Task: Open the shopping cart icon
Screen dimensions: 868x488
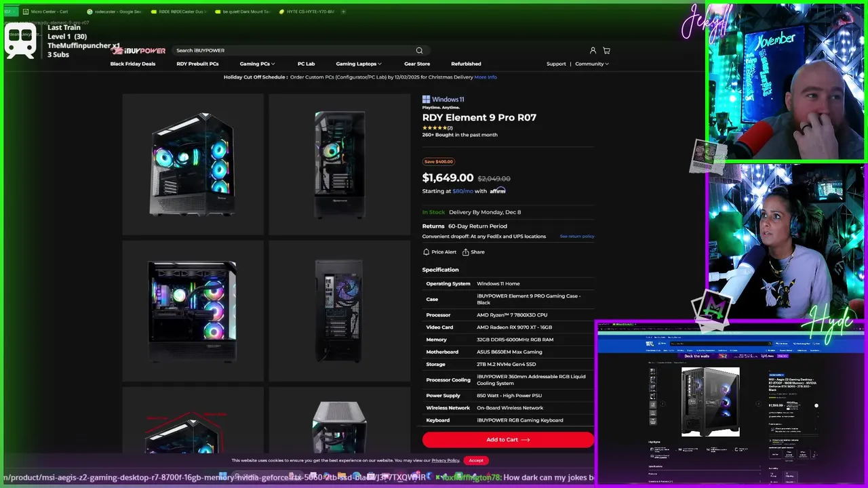Action: tap(606, 50)
